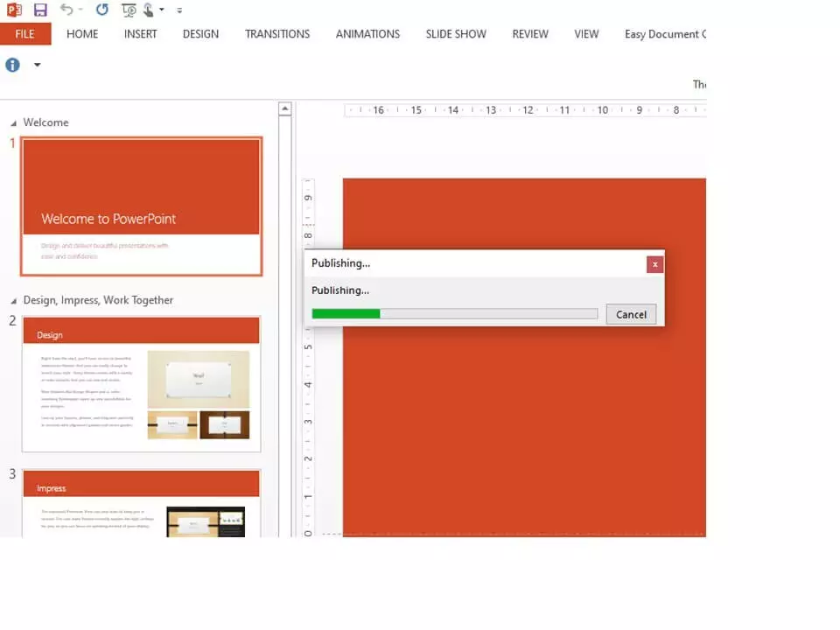Screen dimensions: 840x630
Task: Undo the last action
Action: pos(66,9)
